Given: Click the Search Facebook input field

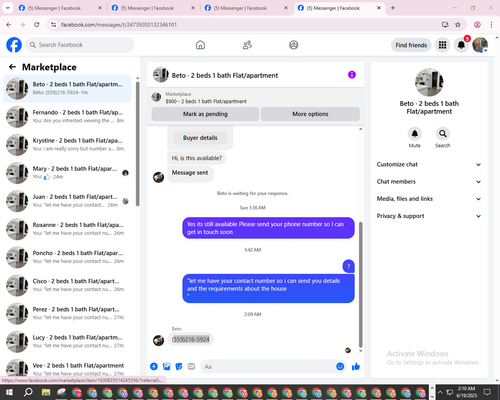Looking at the screenshot, I should click(80, 45).
